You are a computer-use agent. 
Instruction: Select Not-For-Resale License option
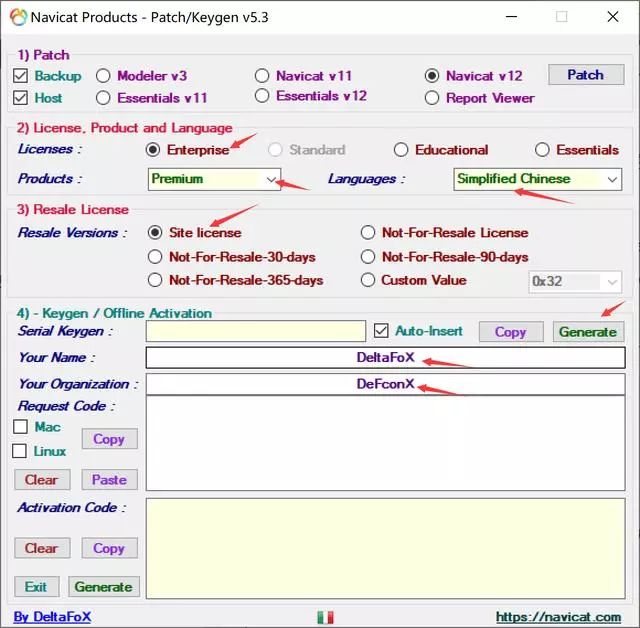coord(368,233)
